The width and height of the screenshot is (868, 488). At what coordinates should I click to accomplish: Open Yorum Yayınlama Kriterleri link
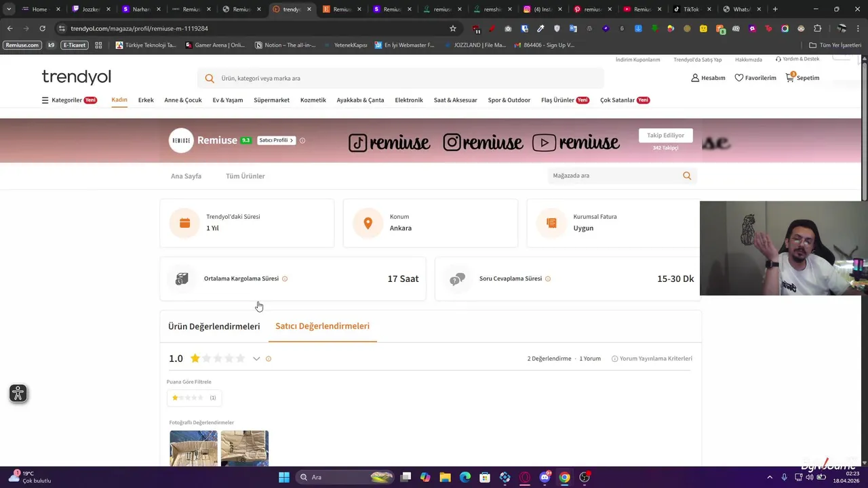coord(652,359)
